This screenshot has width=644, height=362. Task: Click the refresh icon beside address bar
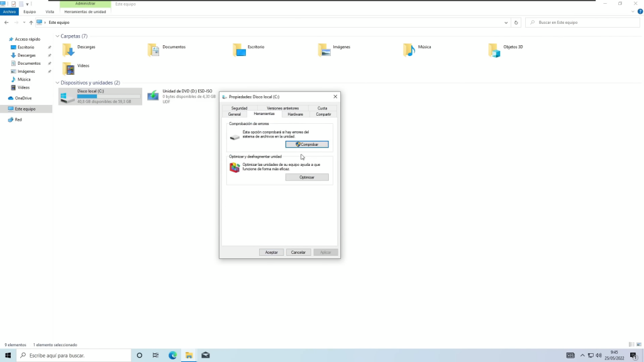coord(516,23)
